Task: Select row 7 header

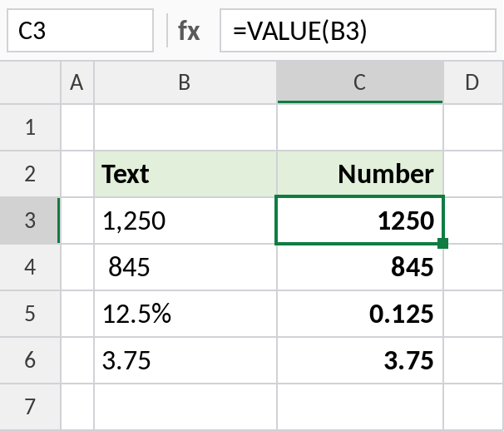Action: [30, 407]
